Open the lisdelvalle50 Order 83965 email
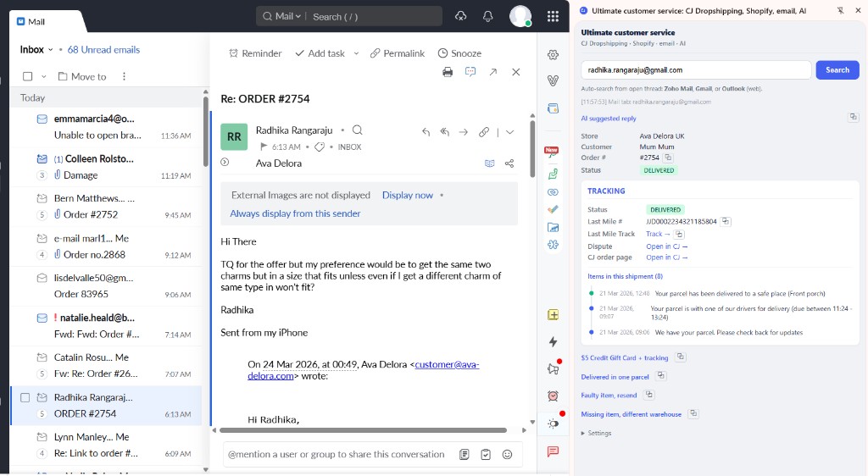Image resolution: width=868 pixels, height=476 pixels. [106, 285]
